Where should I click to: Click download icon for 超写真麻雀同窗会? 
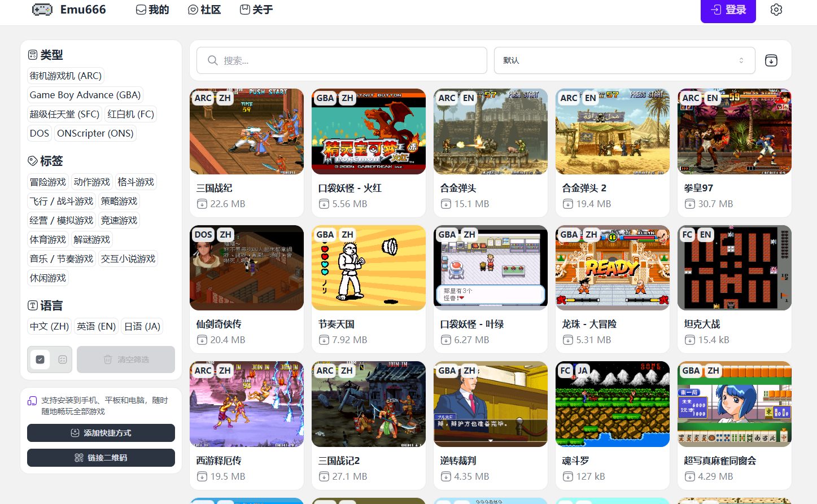pyautogui.click(x=689, y=477)
